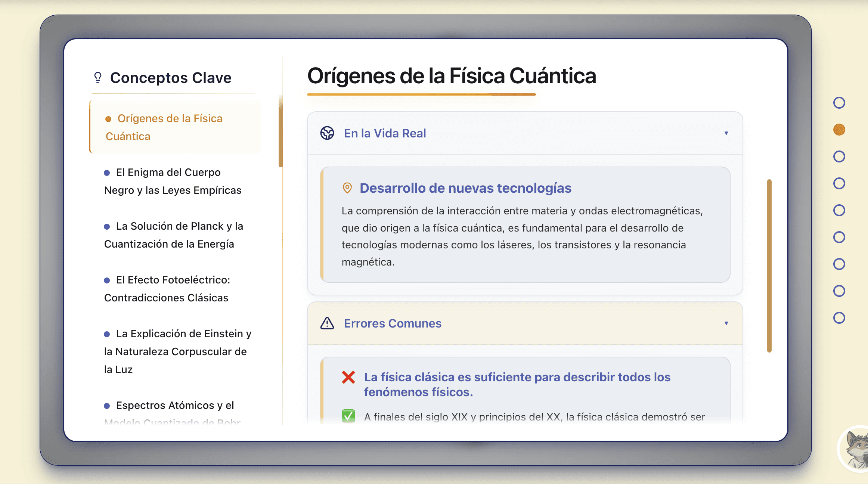Go to El Efecto Fotoeléctrico: Contradicciones Clásicas

(x=167, y=289)
